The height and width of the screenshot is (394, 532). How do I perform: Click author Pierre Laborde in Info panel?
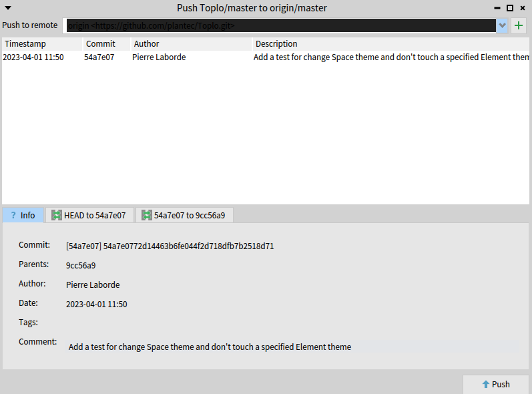[93, 284]
